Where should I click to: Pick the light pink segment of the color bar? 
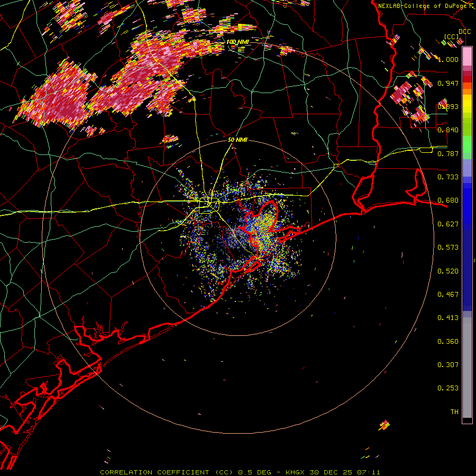tap(467, 56)
